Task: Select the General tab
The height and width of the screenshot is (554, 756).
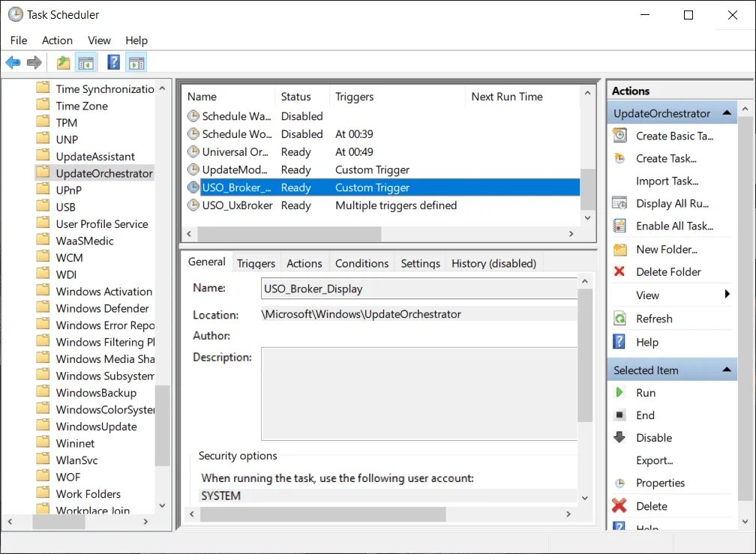Action: tap(207, 262)
